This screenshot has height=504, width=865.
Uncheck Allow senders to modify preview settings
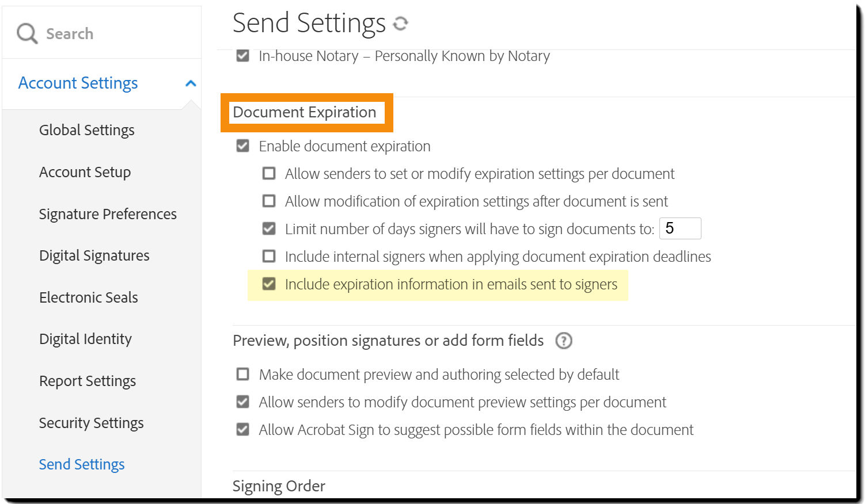(242, 402)
